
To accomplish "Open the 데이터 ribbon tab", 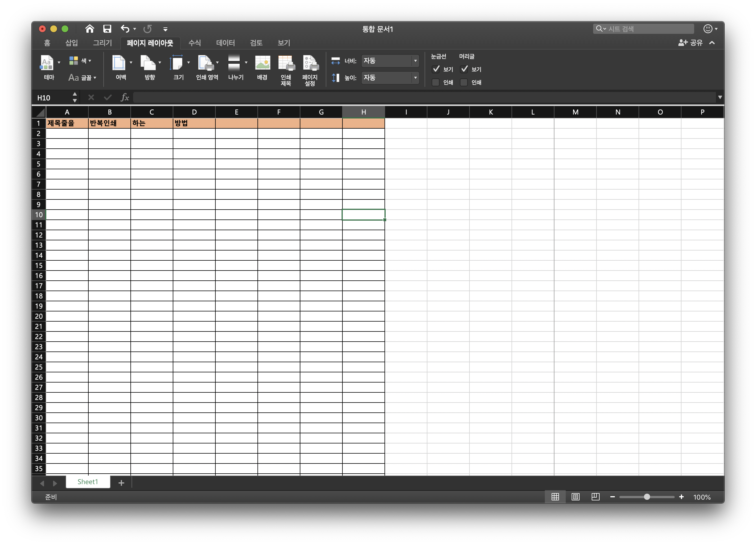I will [x=225, y=43].
